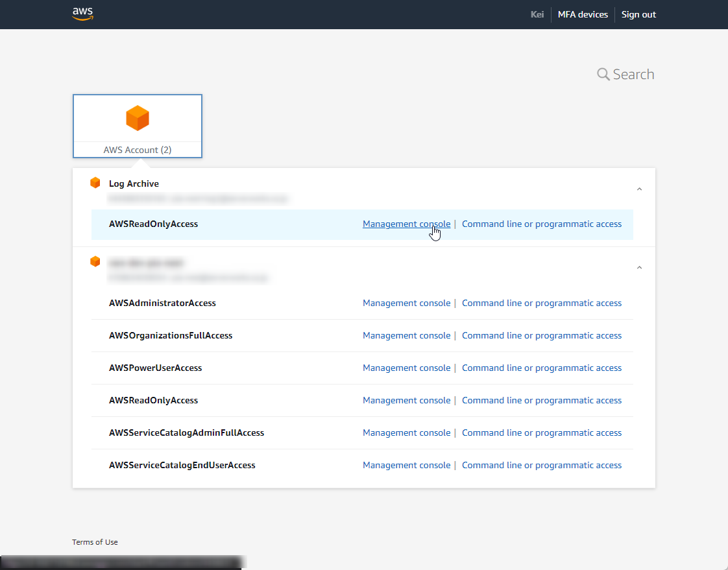Open Management console for Log Archive AWSReadOnlyAccess
728x570 pixels.
click(x=406, y=224)
